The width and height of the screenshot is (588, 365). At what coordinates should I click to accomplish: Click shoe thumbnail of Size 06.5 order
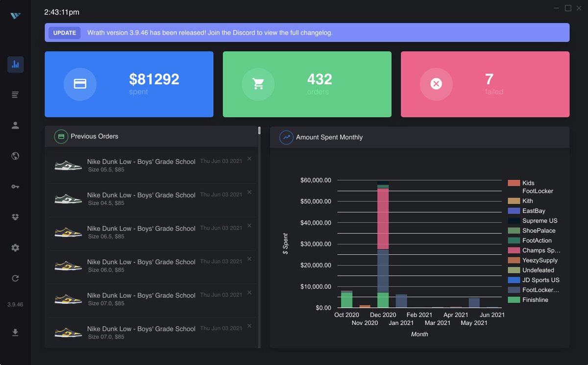point(68,232)
